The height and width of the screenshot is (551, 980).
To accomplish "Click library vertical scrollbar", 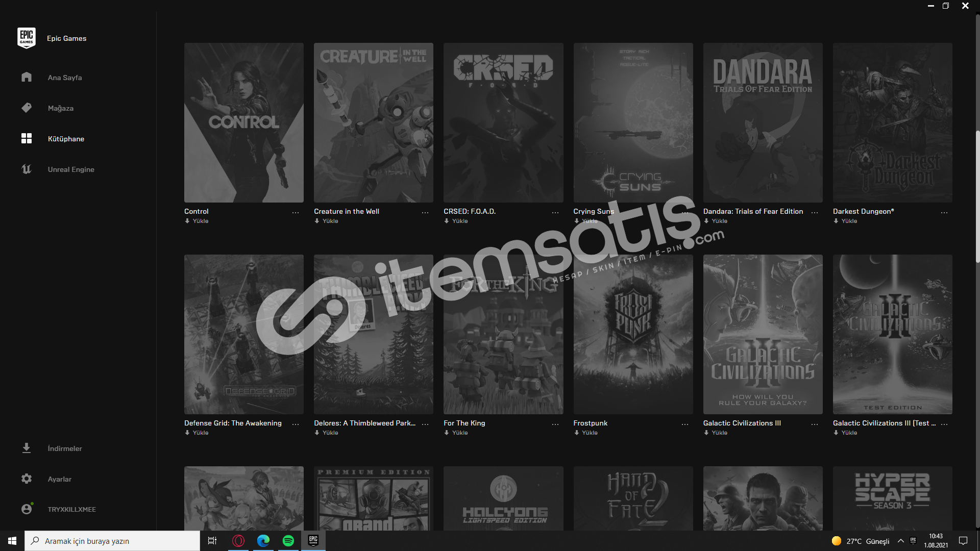I will click(x=977, y=196).
